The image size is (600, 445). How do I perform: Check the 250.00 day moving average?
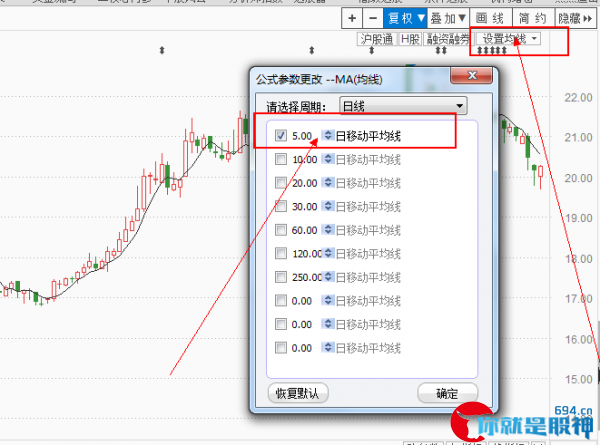281,277
